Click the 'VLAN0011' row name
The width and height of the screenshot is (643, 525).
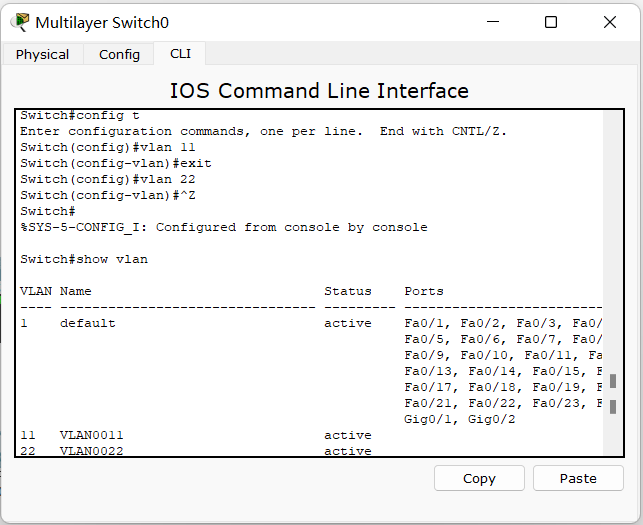91,435
